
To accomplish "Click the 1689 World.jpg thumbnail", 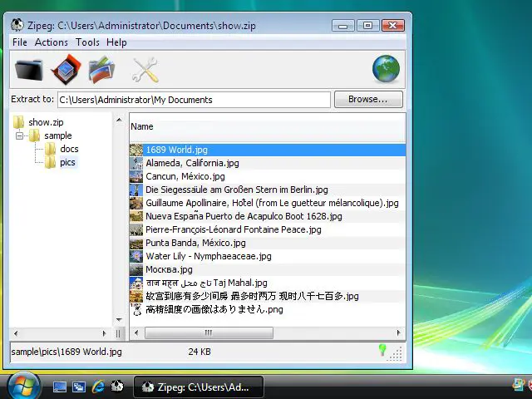I will 136,150.
